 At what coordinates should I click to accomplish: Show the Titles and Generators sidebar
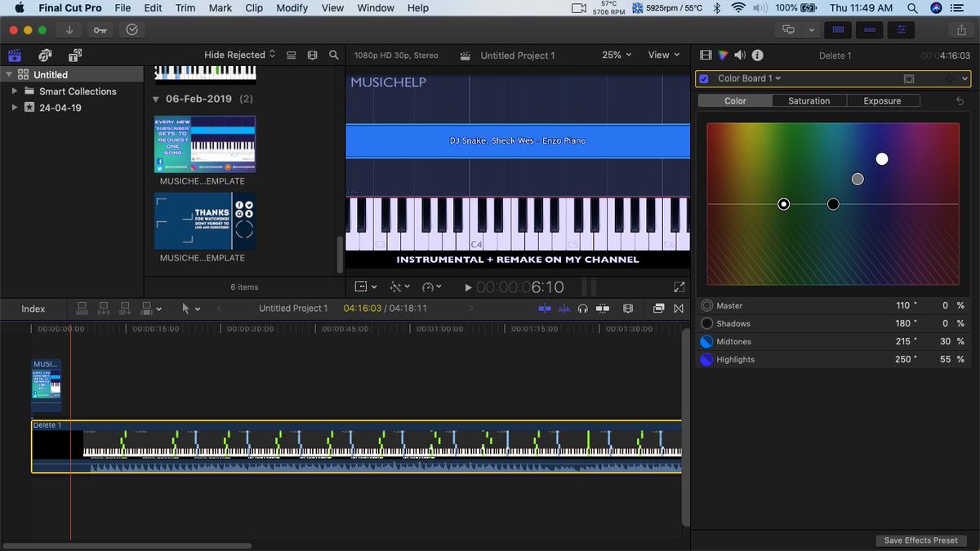(x=75, y=56)
